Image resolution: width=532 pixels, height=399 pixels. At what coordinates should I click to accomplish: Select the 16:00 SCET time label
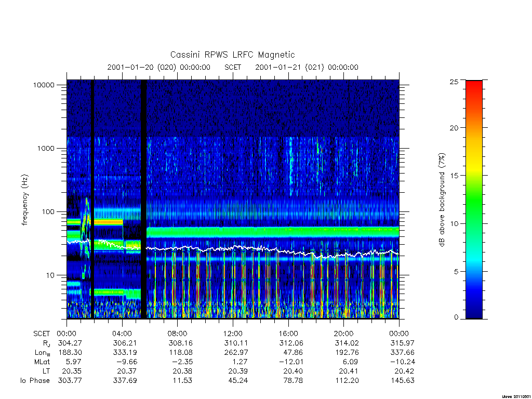pos(288,334)
